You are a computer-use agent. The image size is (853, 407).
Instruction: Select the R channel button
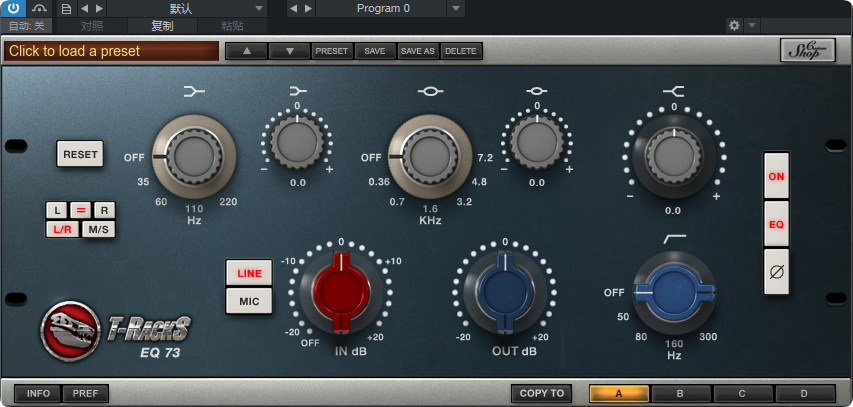click(x=104, y=211)
